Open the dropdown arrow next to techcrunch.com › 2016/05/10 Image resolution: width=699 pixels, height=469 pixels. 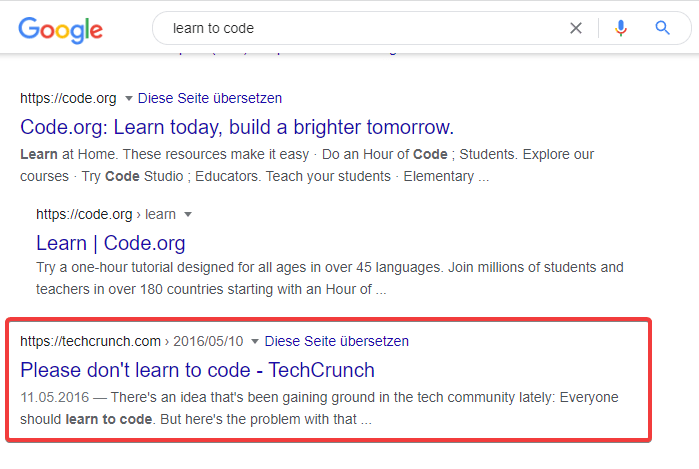pos(255,341)
